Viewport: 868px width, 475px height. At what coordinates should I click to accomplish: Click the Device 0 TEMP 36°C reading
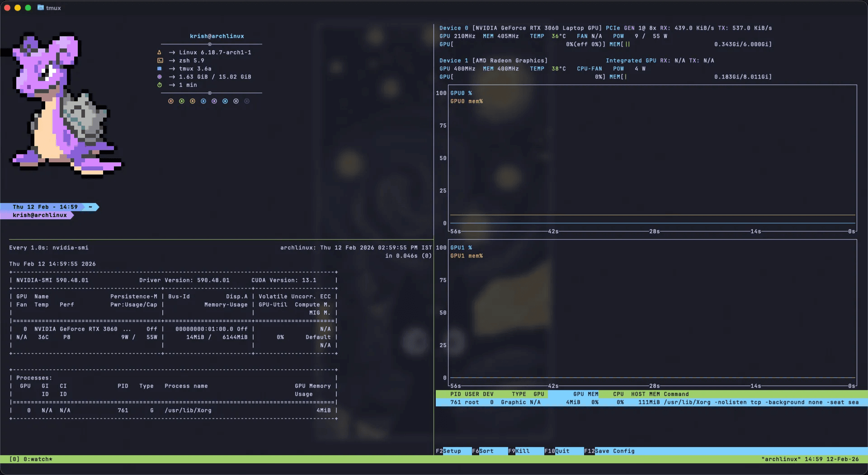pyautogui.click(x=548, y=36)
